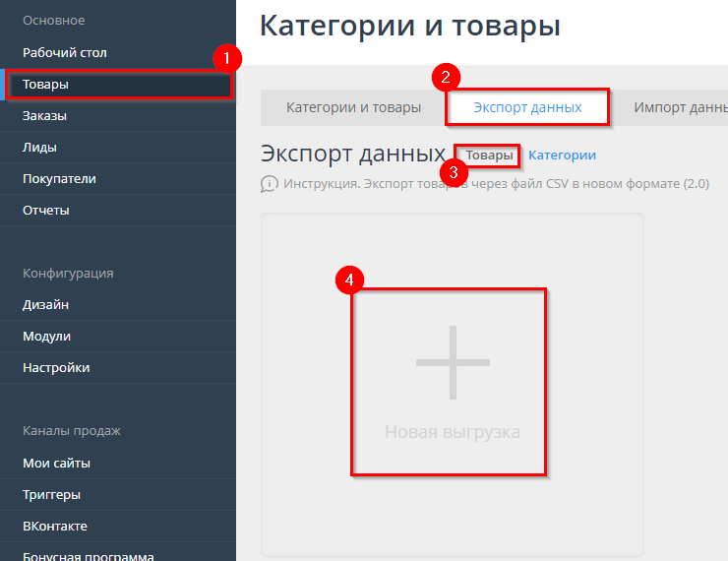Go to Лиды in sidebar

coord(39,148)
